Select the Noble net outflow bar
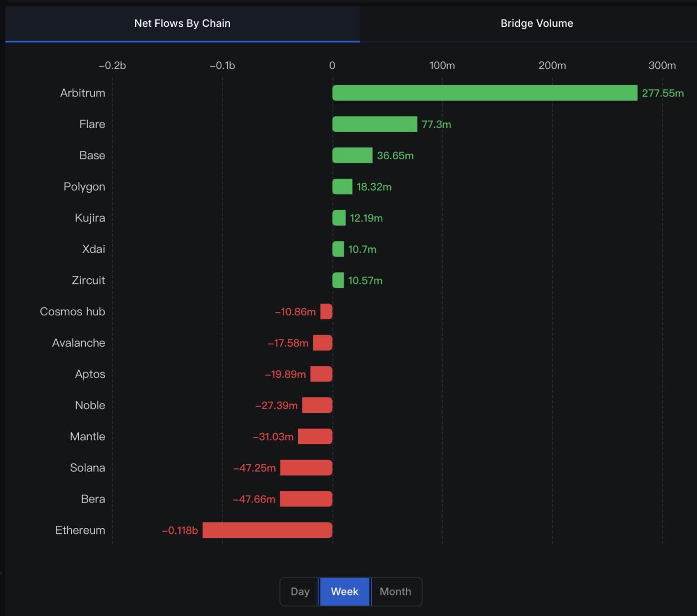697x616 pixels. point(317,405)
